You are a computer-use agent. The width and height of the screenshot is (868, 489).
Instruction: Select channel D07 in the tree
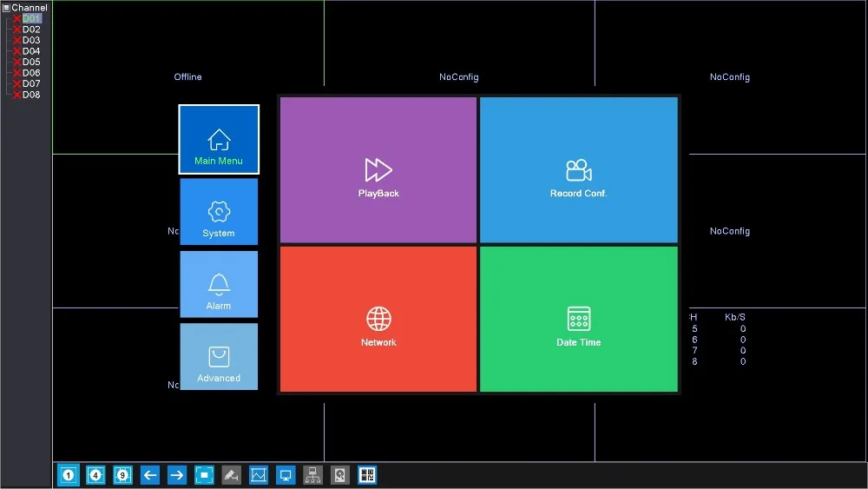(x=31, y=83)
